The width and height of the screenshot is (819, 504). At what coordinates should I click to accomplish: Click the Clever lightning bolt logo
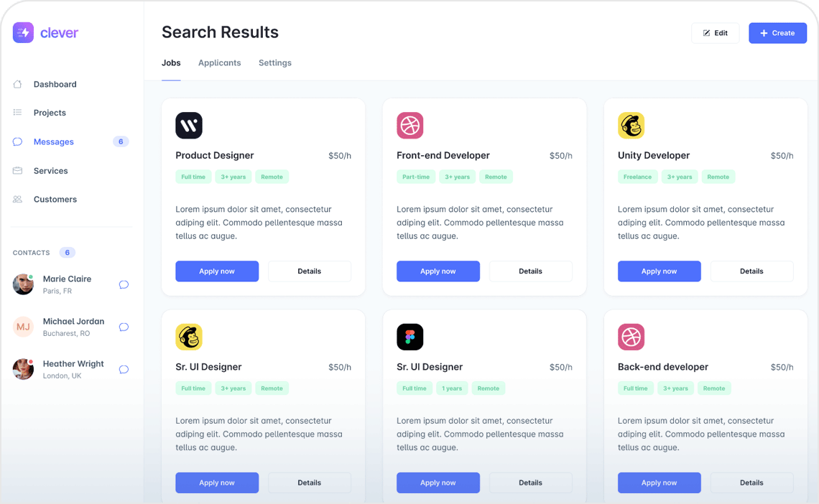point(24,32)
